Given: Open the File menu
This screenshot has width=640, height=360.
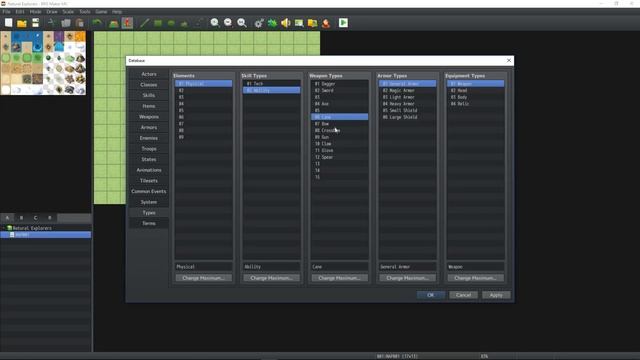Looking at the screenshot, I should pyautogui.click(x=7, y=12).
